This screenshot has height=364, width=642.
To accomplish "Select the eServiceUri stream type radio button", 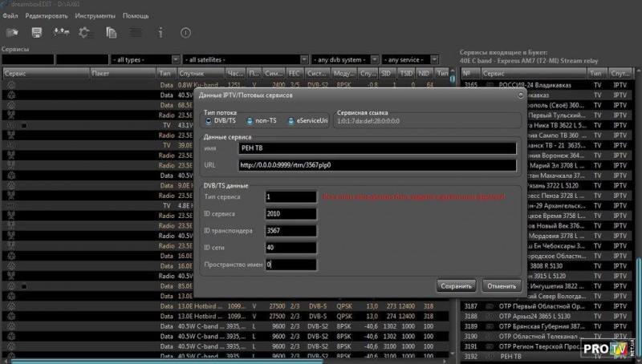I will 291,121.
